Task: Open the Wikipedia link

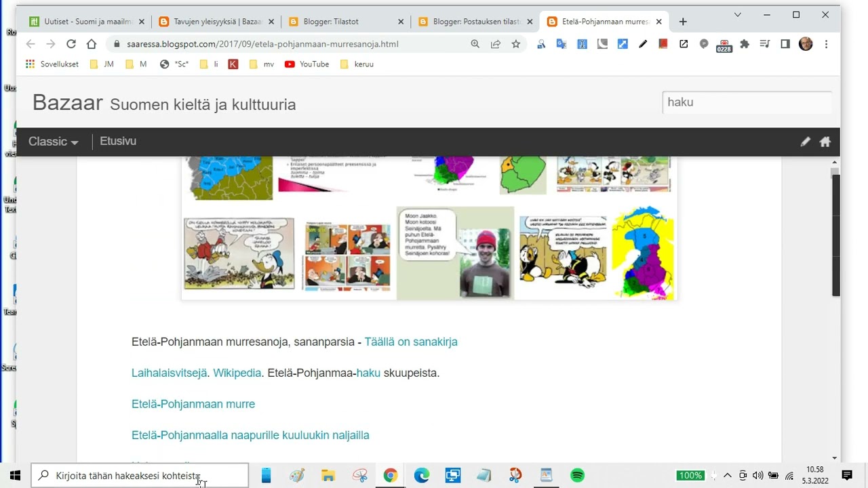Action: (237, 373)
